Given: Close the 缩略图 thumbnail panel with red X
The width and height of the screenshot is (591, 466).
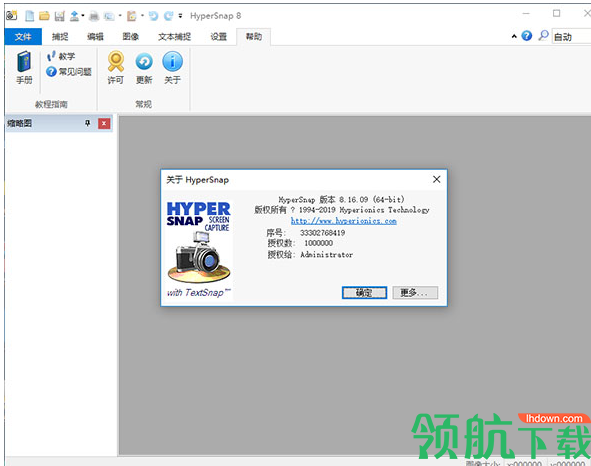Looking at the screenshot, I should click(104, 124).
